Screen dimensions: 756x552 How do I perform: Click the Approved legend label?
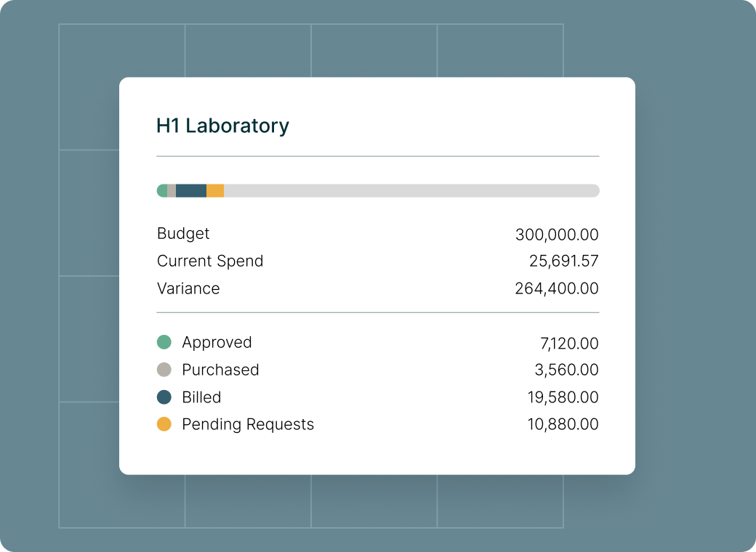217,343
